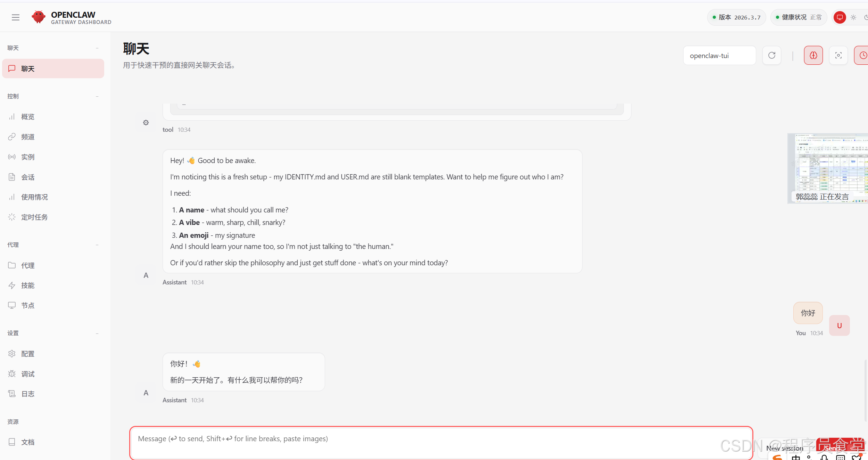The height and width of the screenshot is (460, 868).
Task: Open 实例 instances panel
Action: click(x=28, y=157)
